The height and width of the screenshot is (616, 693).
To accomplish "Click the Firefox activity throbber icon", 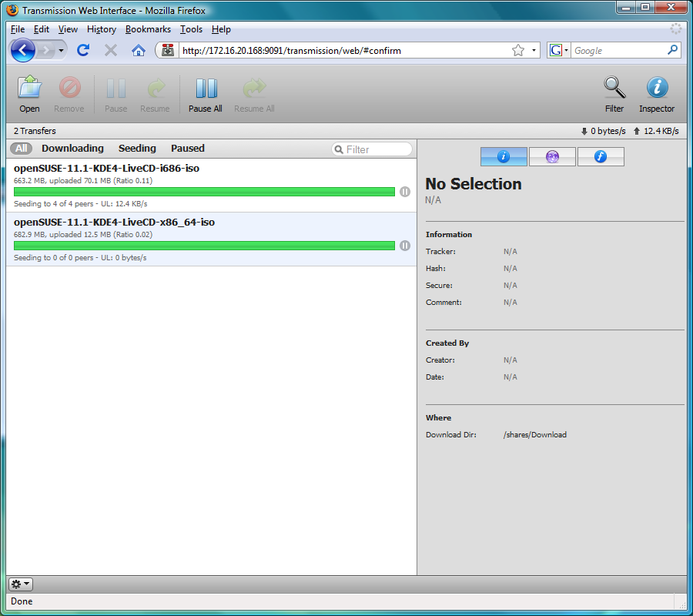I will [676, 28].
